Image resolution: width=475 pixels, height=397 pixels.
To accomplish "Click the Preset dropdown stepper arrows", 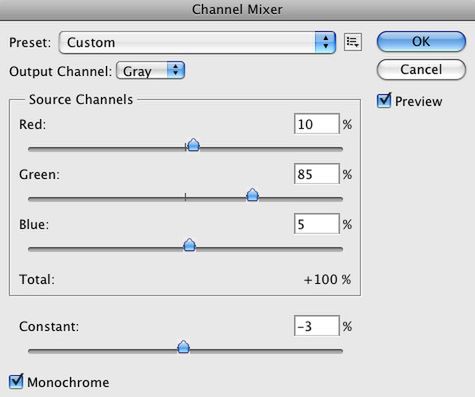I will point(325,43).
